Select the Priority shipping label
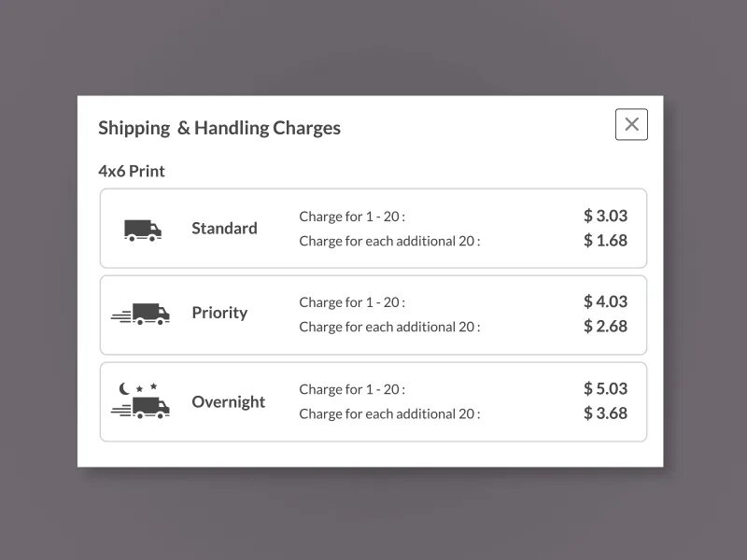 (219, 313)
